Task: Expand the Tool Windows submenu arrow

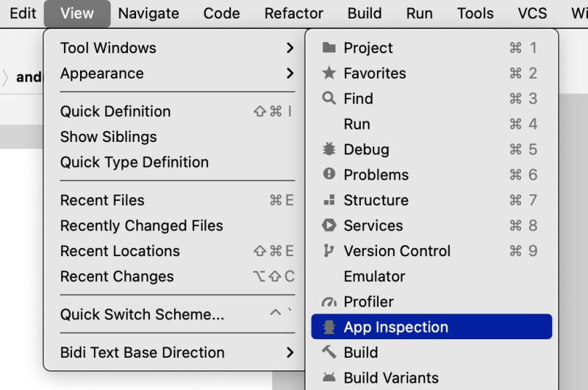Action: click(290, 48)
